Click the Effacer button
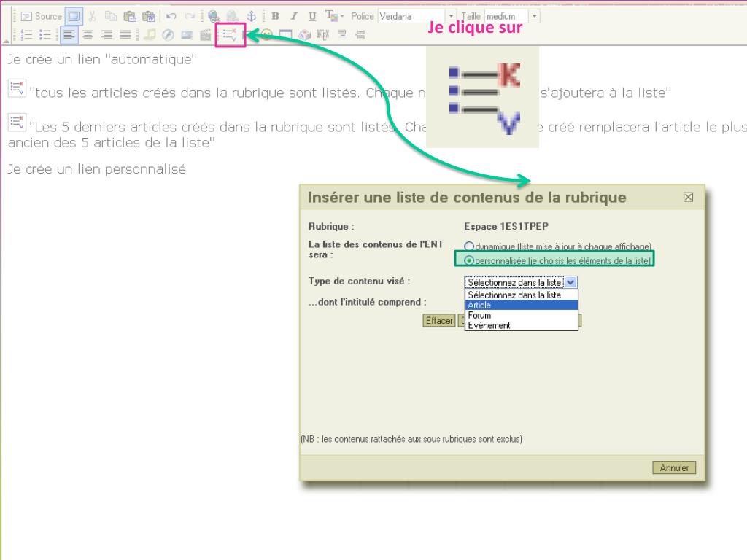Image resolution: width=747 pixels, height=560 pixels. click(x=438, y=321)
